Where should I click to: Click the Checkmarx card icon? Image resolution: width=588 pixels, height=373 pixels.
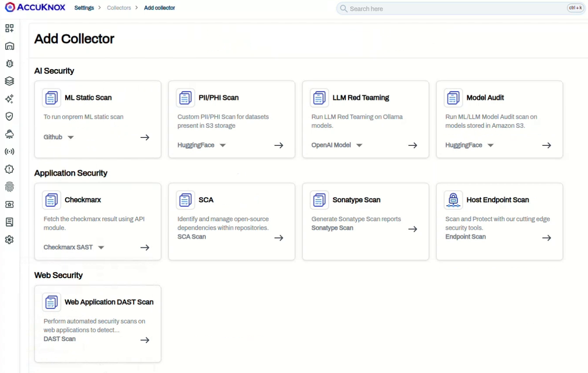tap(52, 200)
